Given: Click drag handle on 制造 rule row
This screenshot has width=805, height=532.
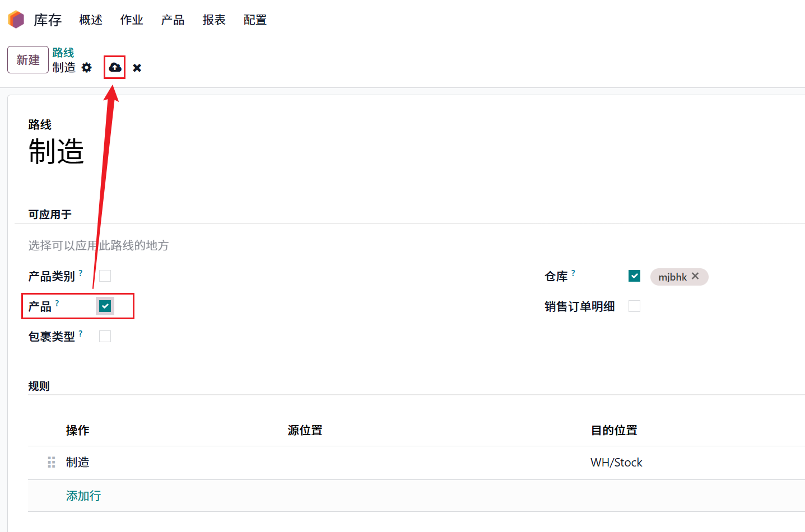Looking at the screenshot, I should pyautogui.click(x=52, y=462).
